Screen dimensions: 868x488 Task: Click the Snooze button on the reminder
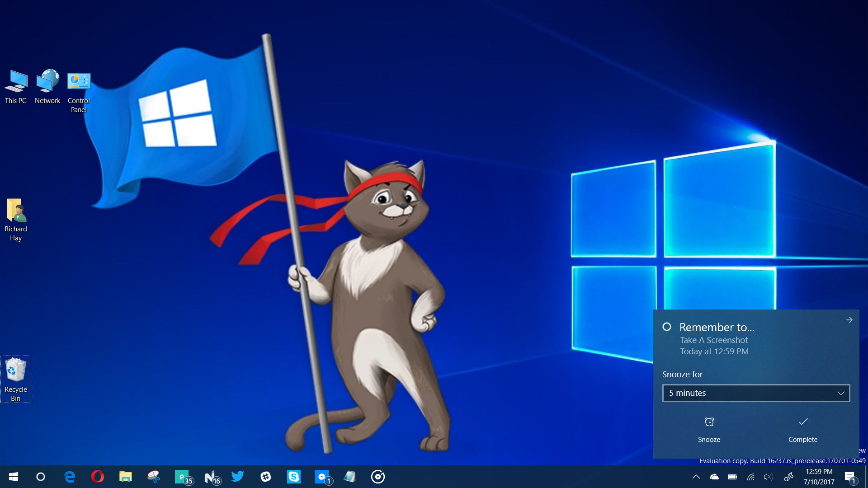709,429
